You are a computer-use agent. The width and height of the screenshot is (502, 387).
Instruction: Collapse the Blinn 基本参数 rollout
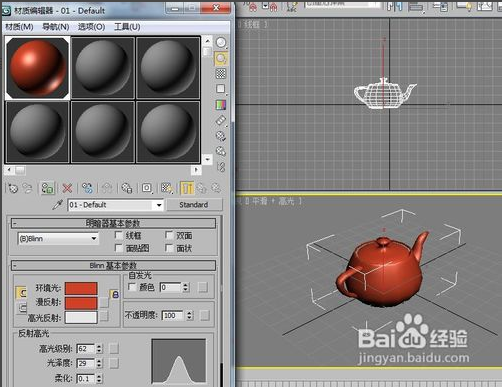click(x=113, y=266)
